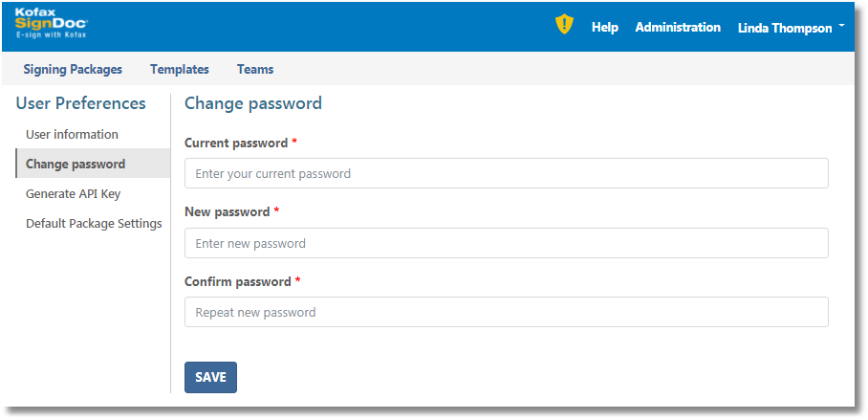
Task: Open the Signing Packages tab
Action: pos(73,69)
